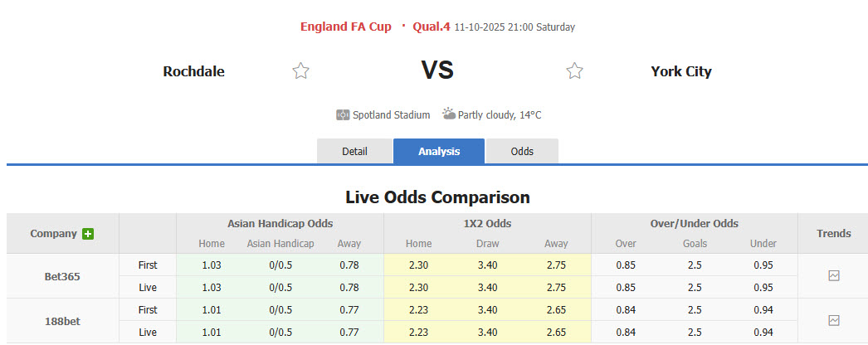Click the 1X2 Odds column header
Viewport: 868px width, 345px height.
pyautogui.click(x=487, y=224)
